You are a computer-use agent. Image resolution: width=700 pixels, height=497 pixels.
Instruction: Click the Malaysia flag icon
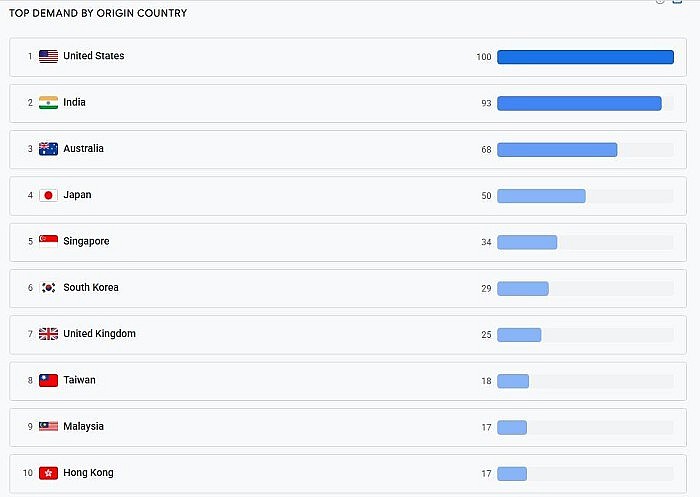pyautogui.click(x=48, y=427)
